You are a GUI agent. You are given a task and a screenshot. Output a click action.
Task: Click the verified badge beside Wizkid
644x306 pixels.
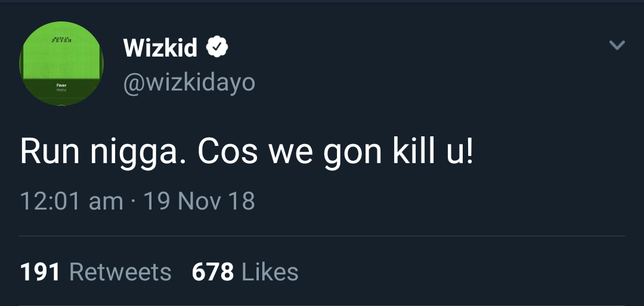pyautogui.click(x=217, y=47)
